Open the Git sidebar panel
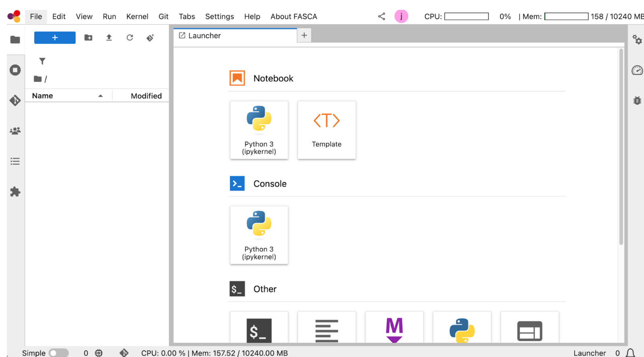This screenshot has height=357, width=644. (x=15, y=100)
